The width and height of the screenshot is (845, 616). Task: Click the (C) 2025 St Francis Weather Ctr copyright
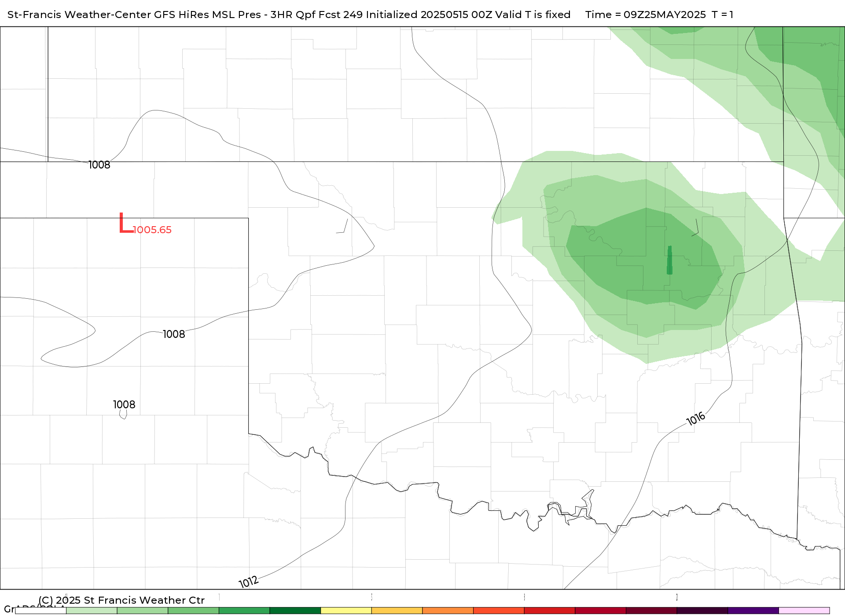click(x=121, y=600)
